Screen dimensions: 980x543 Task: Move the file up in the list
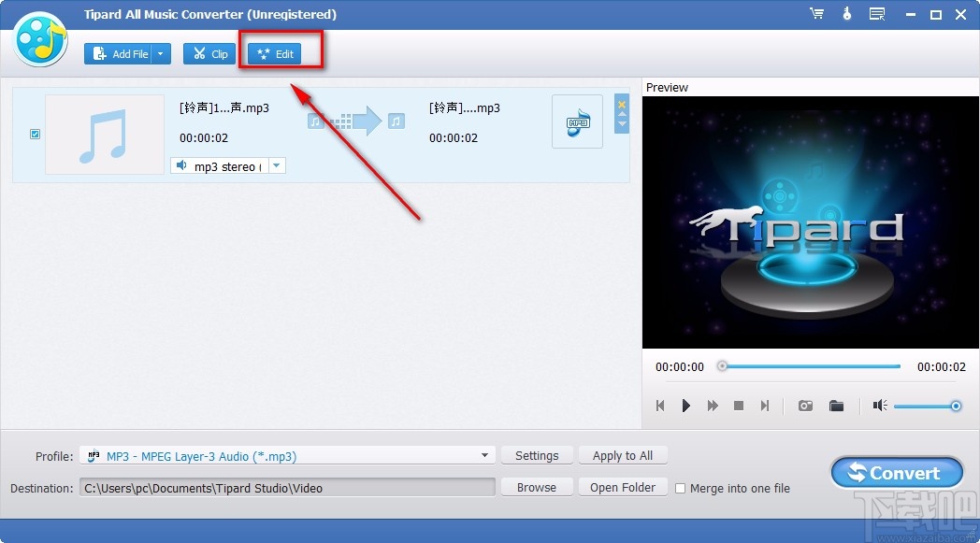click(x=621, y=114)
